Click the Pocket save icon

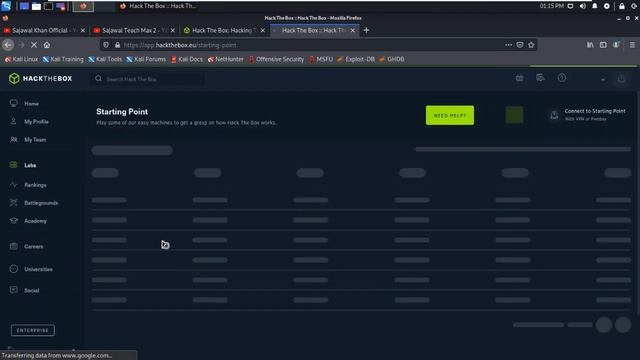(520, 45)
